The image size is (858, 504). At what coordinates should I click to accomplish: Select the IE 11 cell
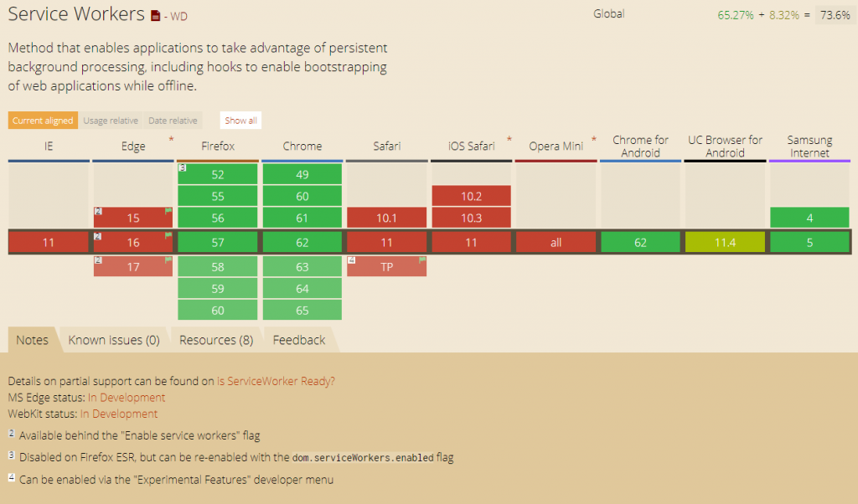[x=49, y=242]
